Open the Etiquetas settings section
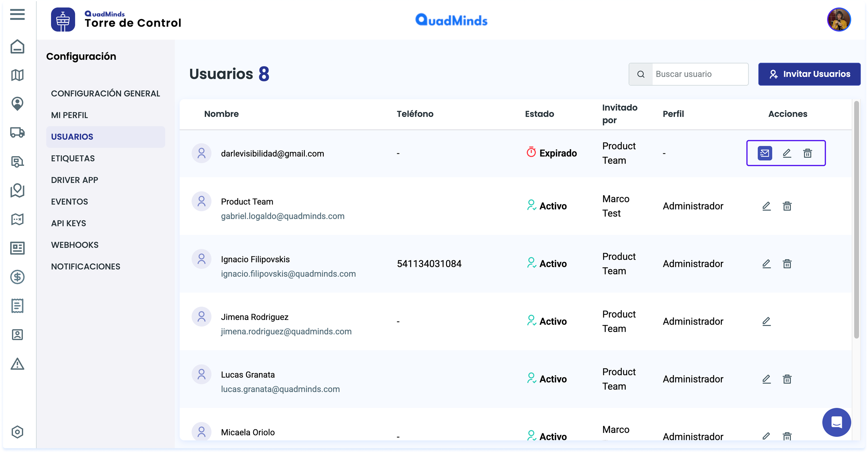This screenshot has width=868, height=453. tap(73, 158)
